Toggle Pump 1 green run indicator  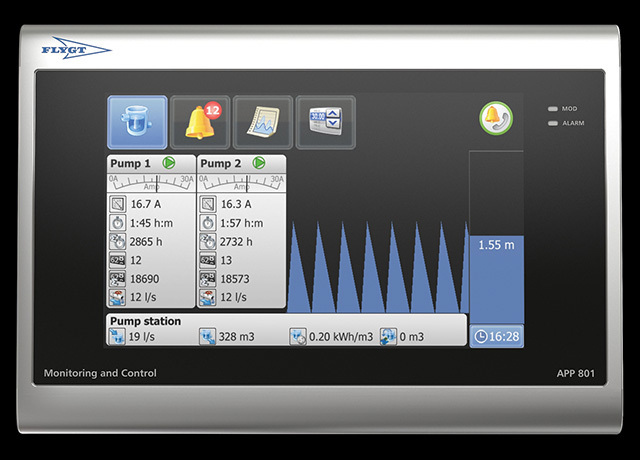[168, 162]
